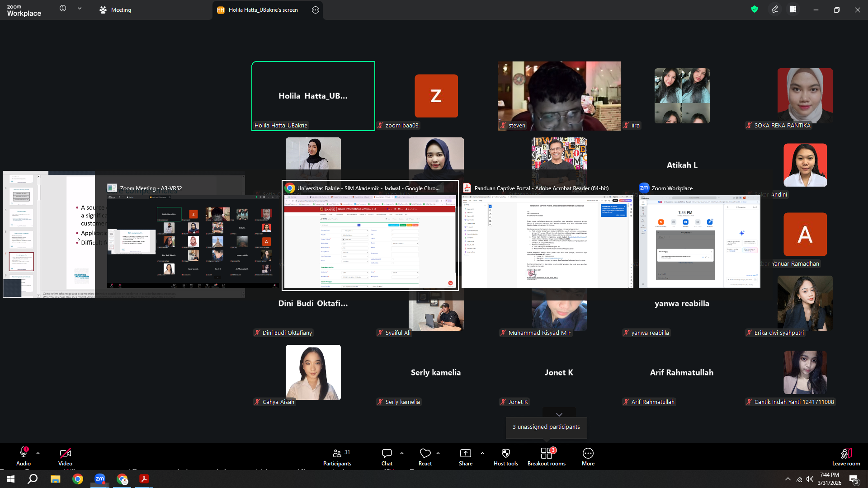Screen dimensions: 868x488
Task: Click the Host tools label
Action: coord(506,464)
